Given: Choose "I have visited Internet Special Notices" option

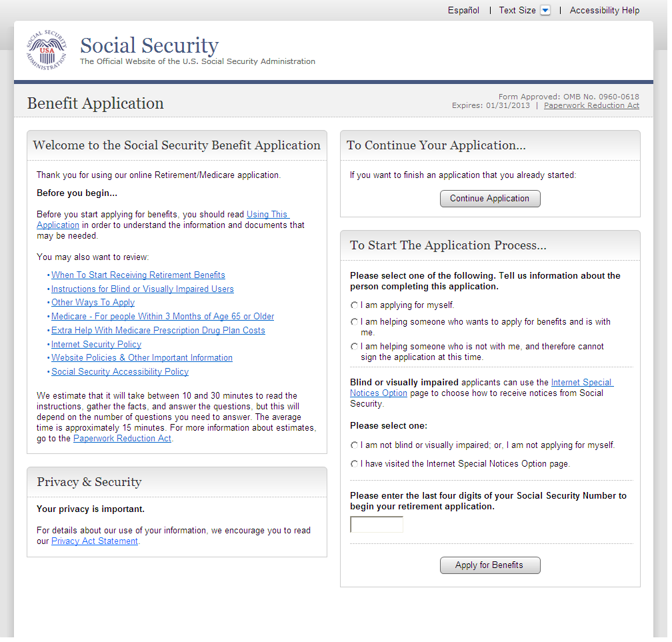Looking at the screenshot, I should pos(354,464).
